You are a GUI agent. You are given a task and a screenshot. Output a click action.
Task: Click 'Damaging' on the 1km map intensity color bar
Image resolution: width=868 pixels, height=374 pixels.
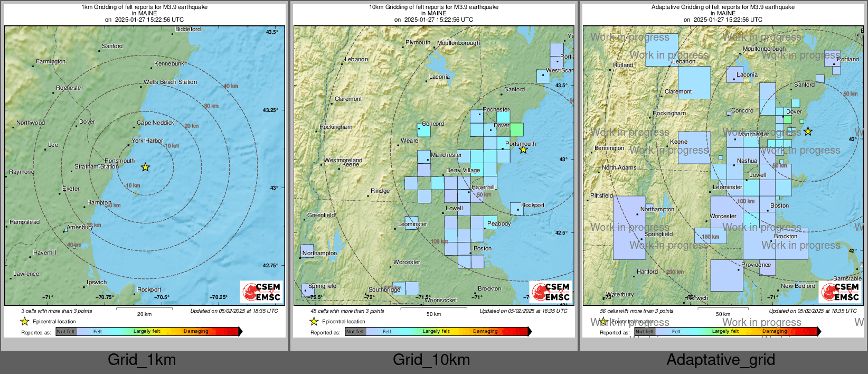pyautogui.click(x=196, y=331)
